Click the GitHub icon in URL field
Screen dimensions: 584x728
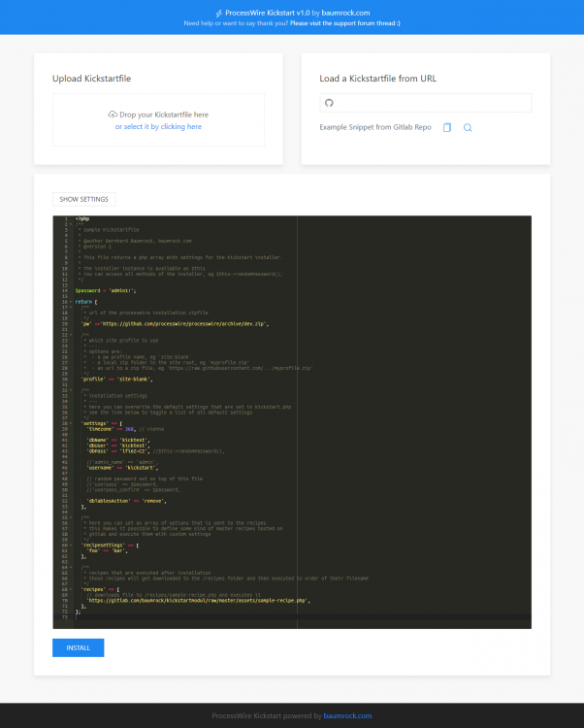[x=329, y=103]
